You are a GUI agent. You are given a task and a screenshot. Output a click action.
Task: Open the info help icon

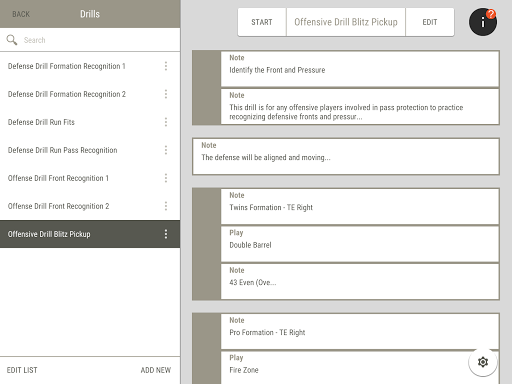483,22
